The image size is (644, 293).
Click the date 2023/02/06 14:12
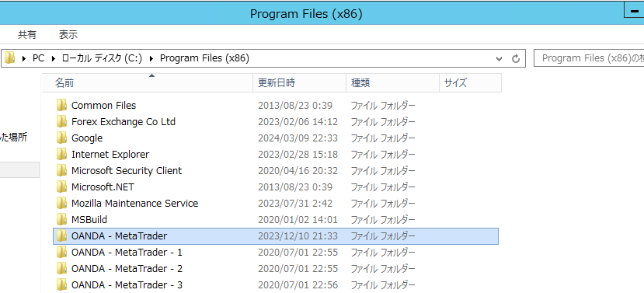pos(298,122)
